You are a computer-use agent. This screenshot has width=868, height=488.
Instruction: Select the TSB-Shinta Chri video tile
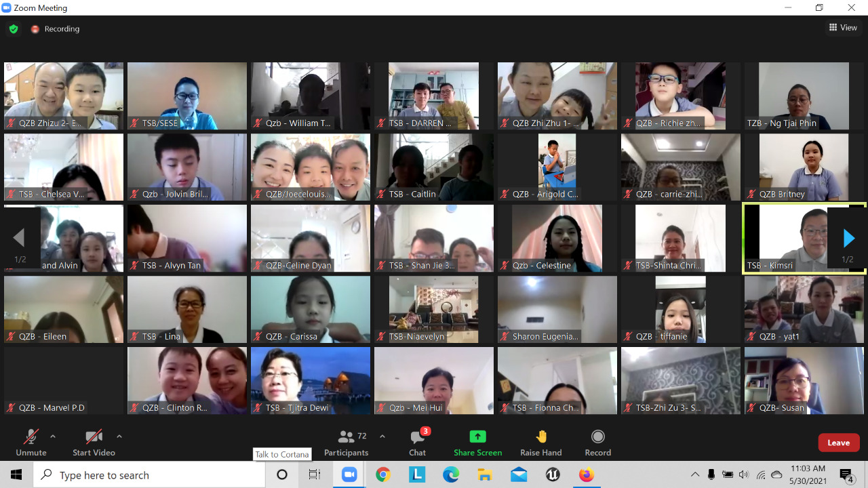pyautogui.click(x=681, y=239)
